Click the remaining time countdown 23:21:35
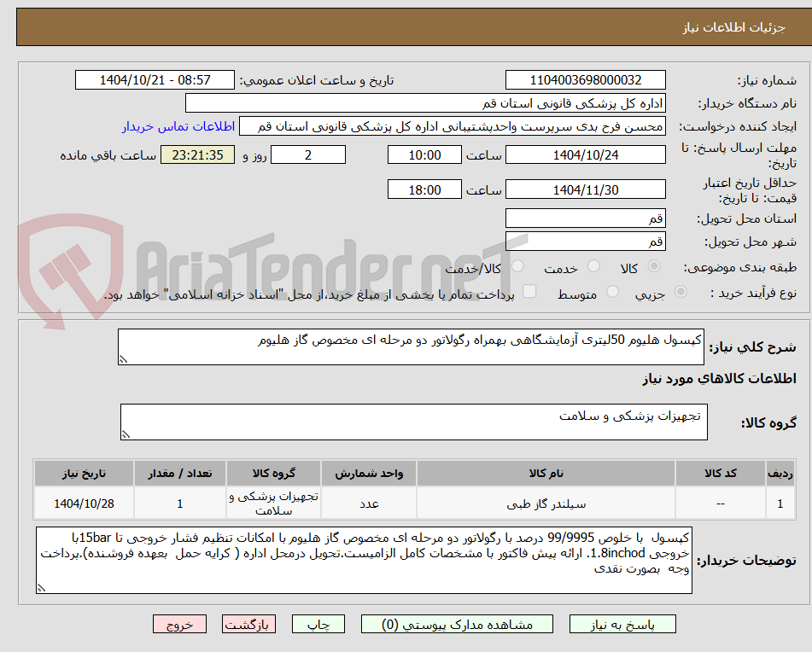The width and height of the screenshot is (812, 652). tap(198, 154)
